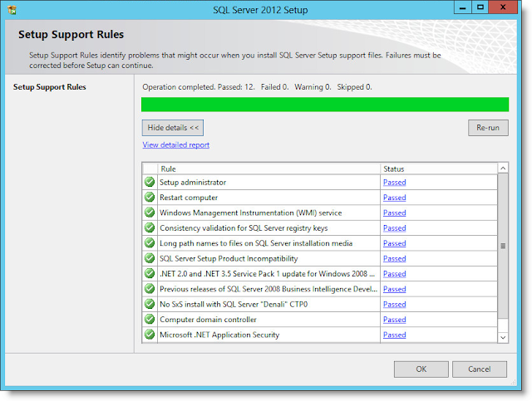This screenshot has height=401, width=532.
Task: Open Passed link for Previous releases rule
Action: pos(394,289)
